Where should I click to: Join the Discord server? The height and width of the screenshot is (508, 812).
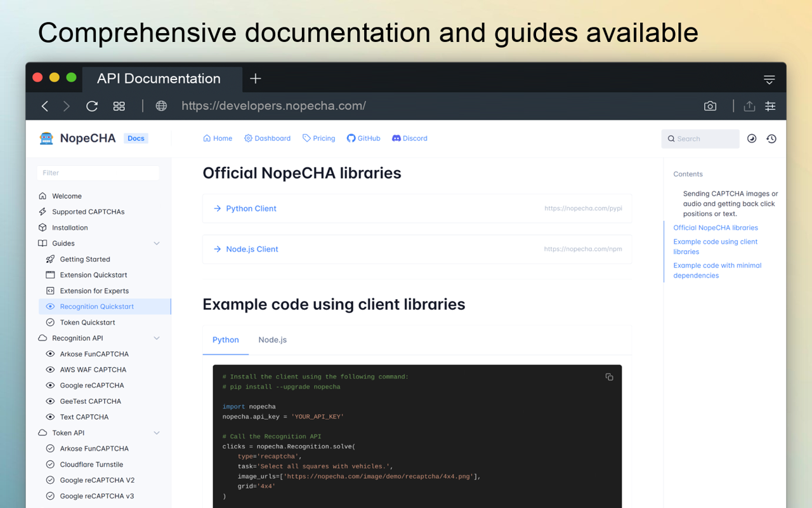[x=409, y=138]
